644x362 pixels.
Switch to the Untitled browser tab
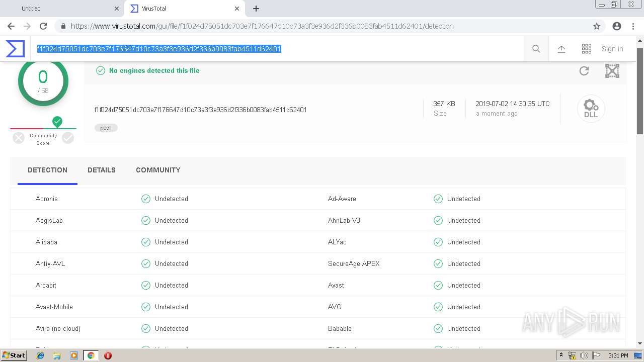click(x=63, y=9)
